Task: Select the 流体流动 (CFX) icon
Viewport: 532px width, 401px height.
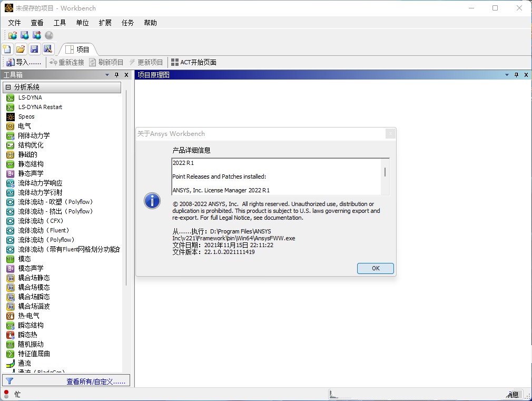Action: click(10, 221)
